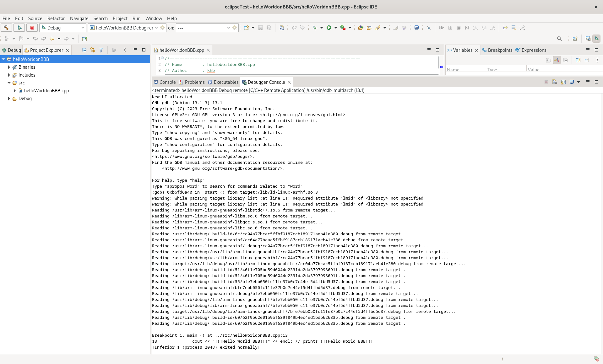
Task: Click the launch bar Debug bug button
Action: point(19,28)
